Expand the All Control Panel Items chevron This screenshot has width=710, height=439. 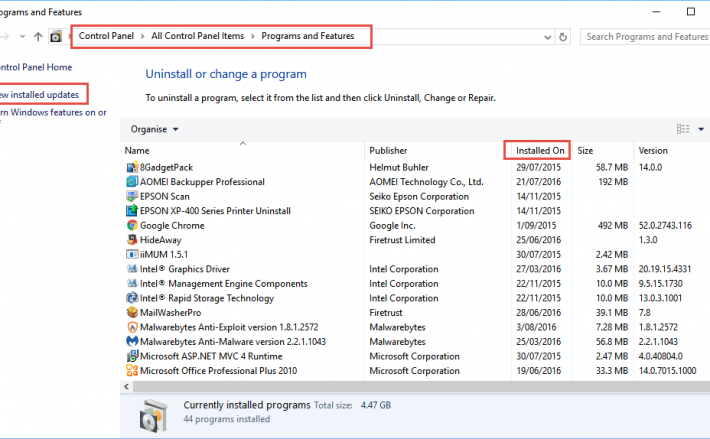252,36
